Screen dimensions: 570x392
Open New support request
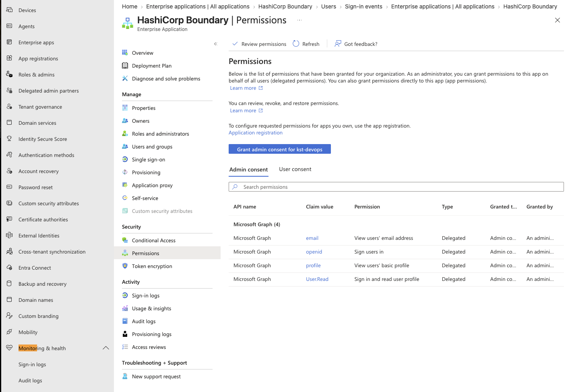tap(156, 376)
